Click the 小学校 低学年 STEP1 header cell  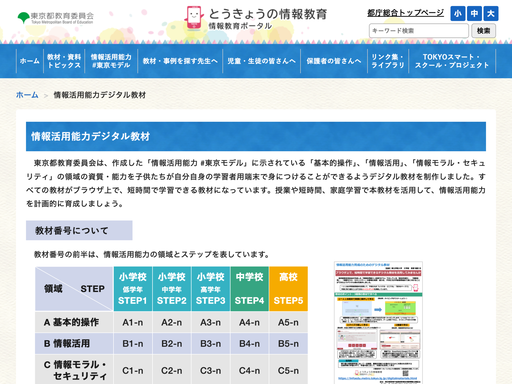tap(133, 289)
